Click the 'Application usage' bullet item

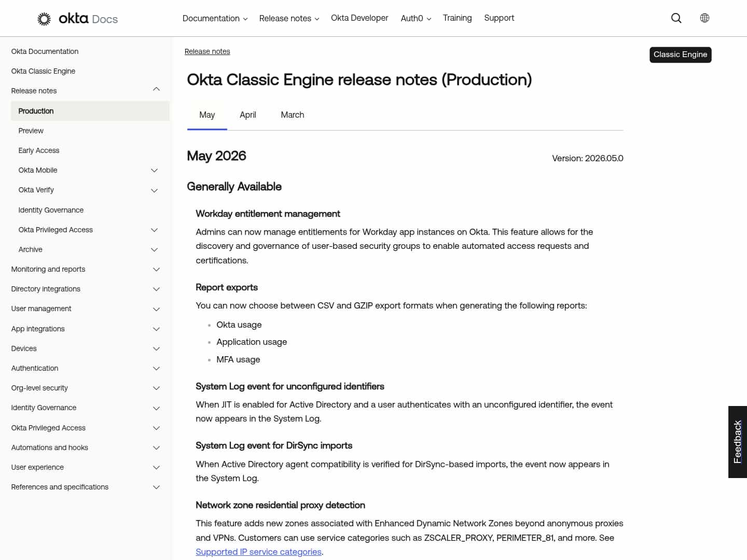click(252, 342)
